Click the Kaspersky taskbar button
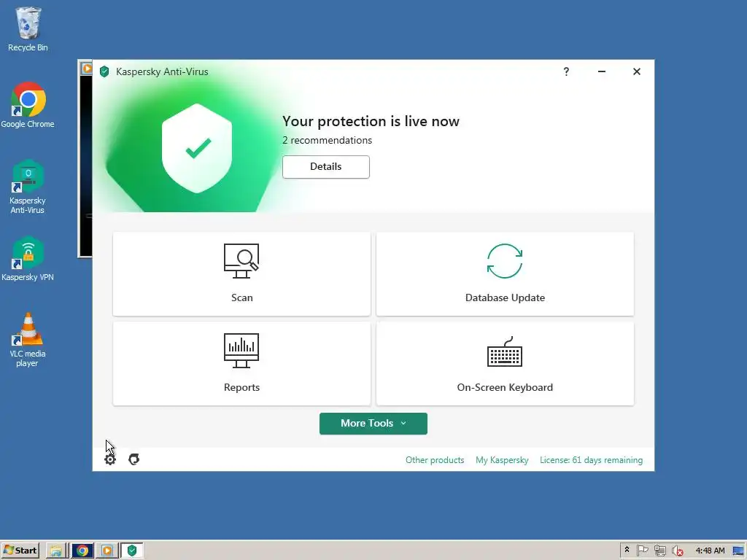The image size is (747, 560). click(x=132, y=551)
